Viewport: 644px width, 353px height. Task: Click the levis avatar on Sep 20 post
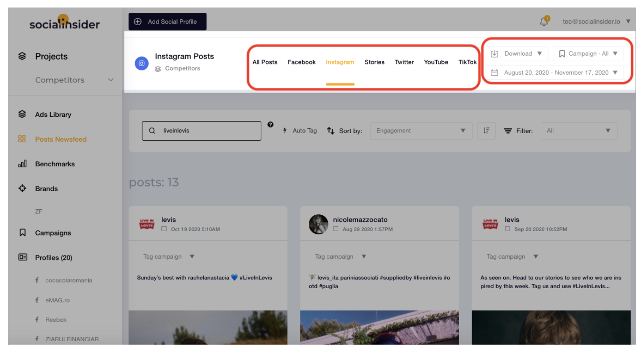coord(490,224)
